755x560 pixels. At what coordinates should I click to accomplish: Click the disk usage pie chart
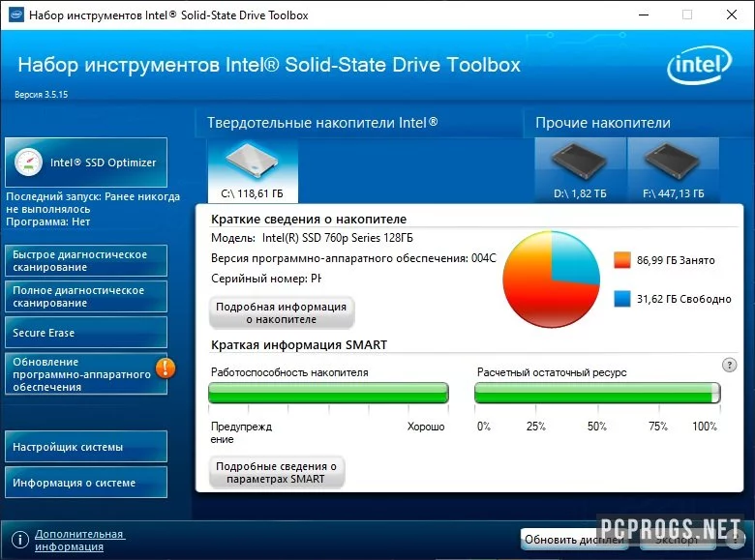[x=552, y=280]
